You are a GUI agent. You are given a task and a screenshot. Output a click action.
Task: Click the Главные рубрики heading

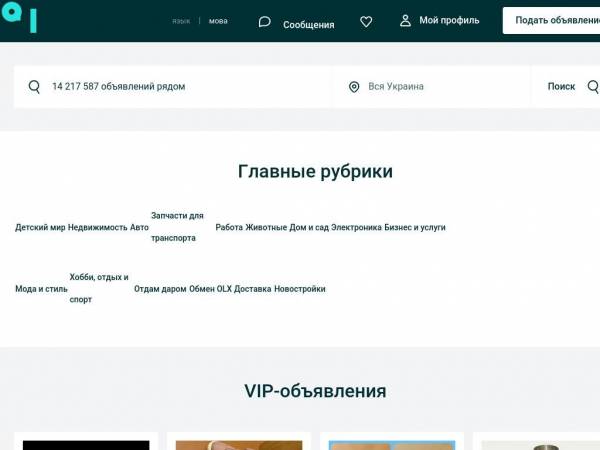(315, 171)
